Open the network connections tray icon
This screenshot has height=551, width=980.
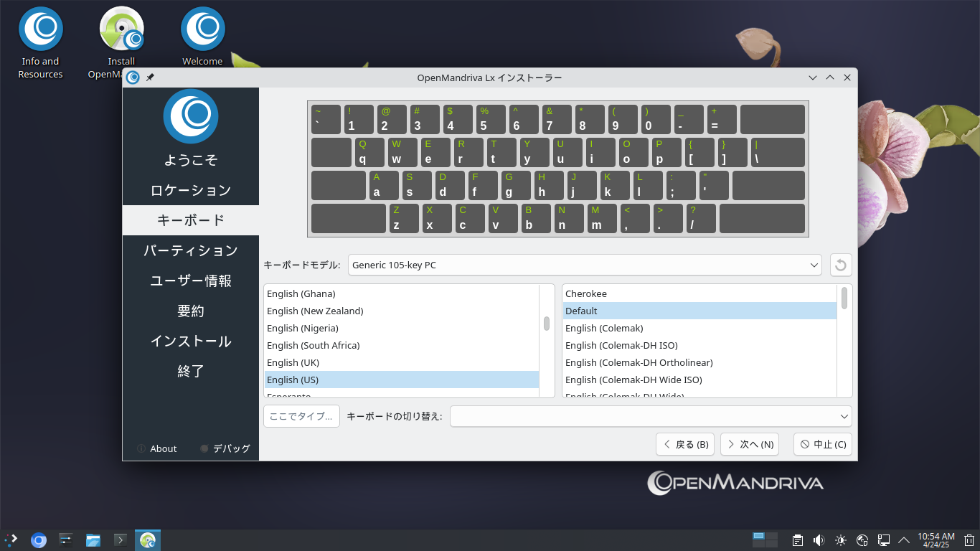tap(885, 540)
